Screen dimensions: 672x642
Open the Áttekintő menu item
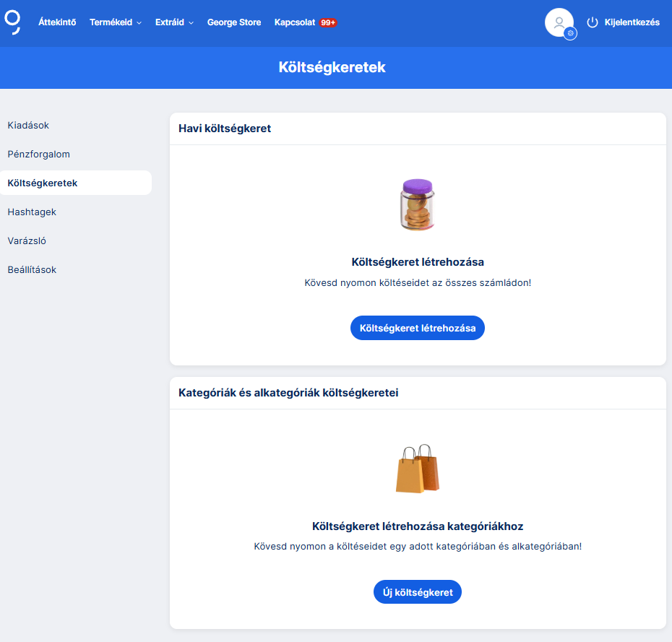coord(57,22)
